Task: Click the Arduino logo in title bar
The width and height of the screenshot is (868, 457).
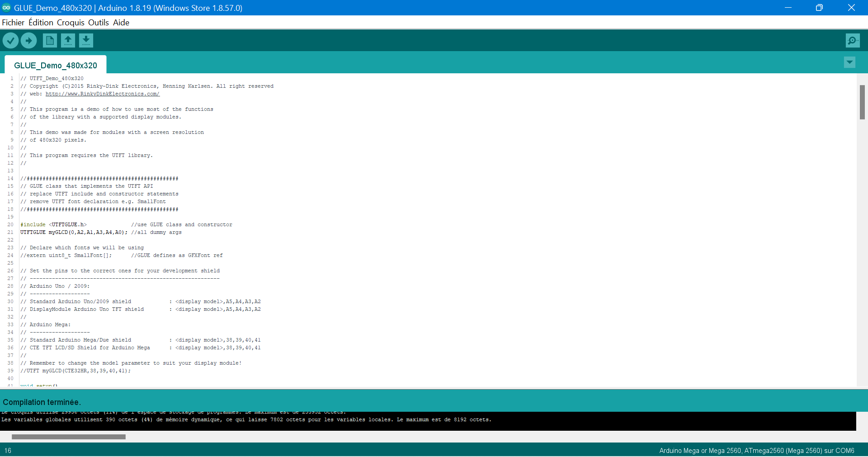Action: pyautogui.click(x=6, y=8)
